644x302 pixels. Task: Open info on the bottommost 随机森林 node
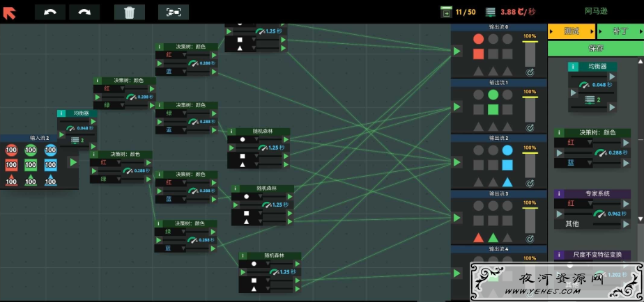pos(243,255)
